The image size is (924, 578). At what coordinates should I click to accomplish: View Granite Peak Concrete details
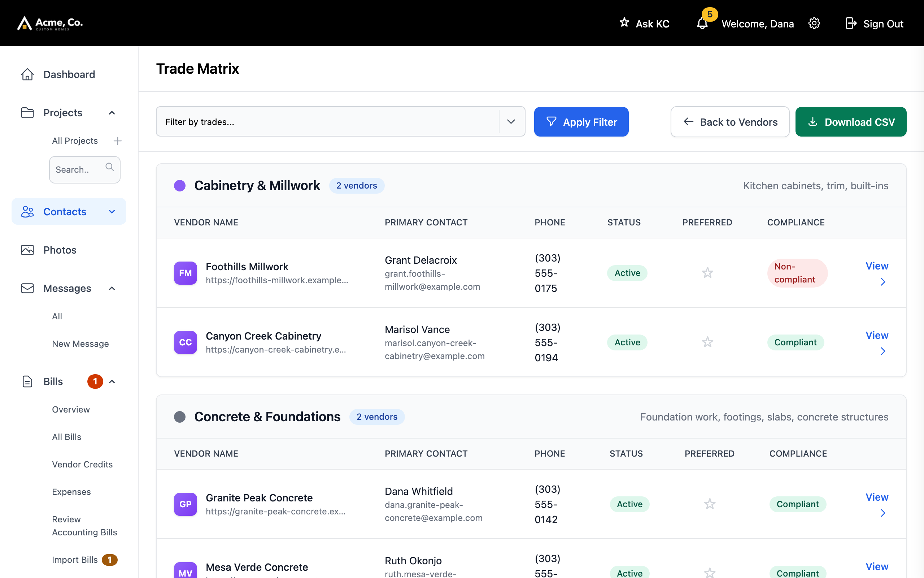[877, 504]
